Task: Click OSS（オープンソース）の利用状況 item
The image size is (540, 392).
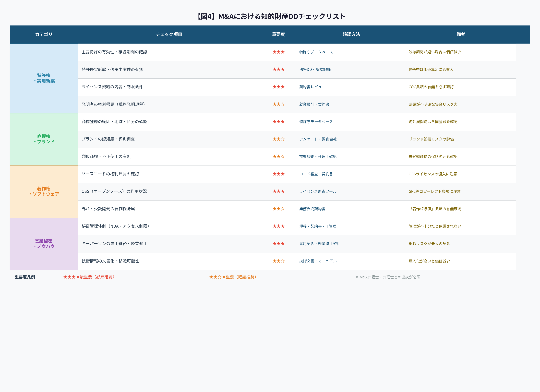Action: click(x=114, y=191)
